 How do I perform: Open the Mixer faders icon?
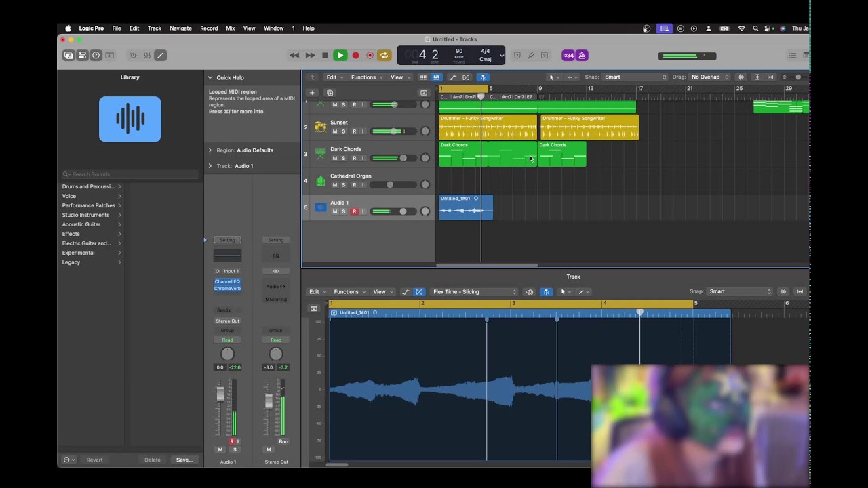pos(146,56)
